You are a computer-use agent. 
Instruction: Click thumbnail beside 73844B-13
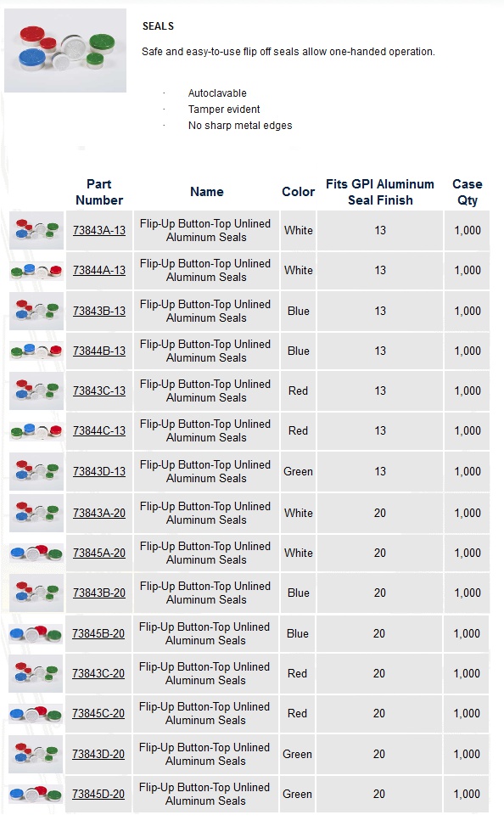(36, 351)
